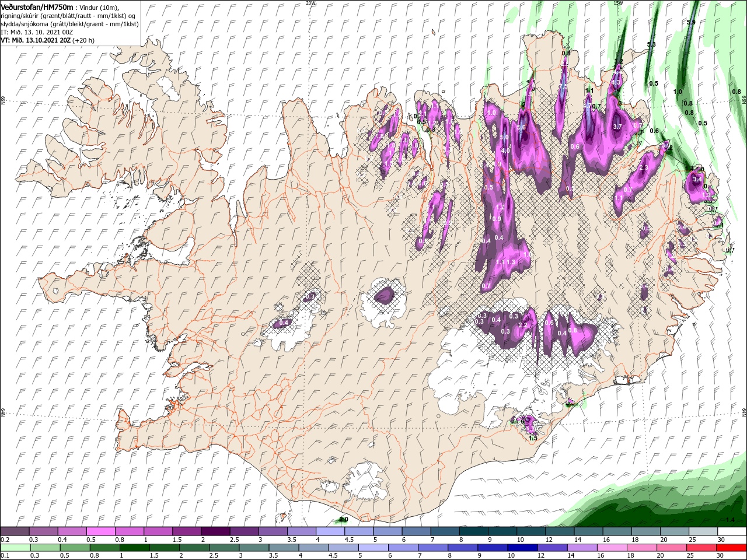Click the lavender snow swatch between 4 and 4.5
Screen dimensions: 747x560
330,531
